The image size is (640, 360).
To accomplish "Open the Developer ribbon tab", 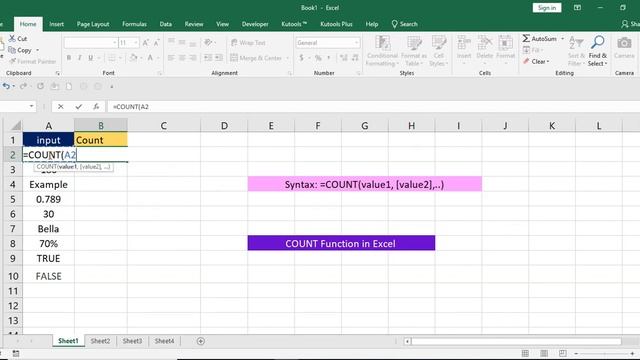I will point(255,24).
